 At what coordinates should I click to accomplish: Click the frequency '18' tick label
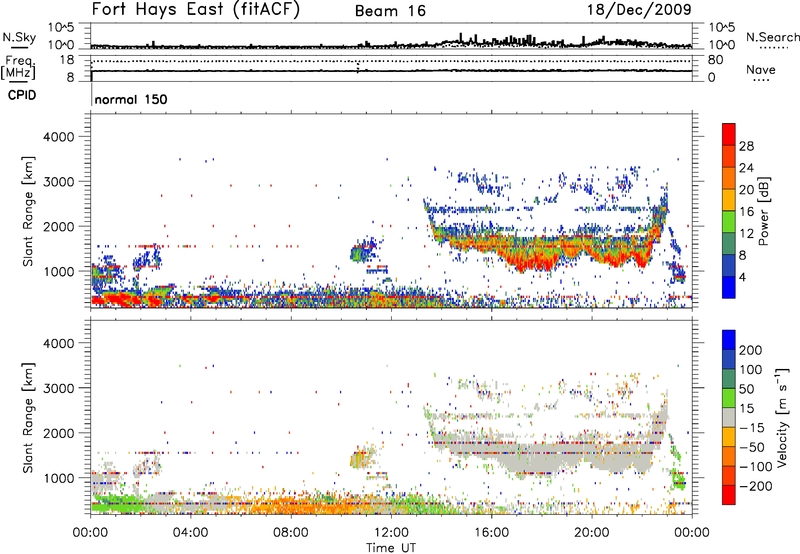click(x=67, y=60)
